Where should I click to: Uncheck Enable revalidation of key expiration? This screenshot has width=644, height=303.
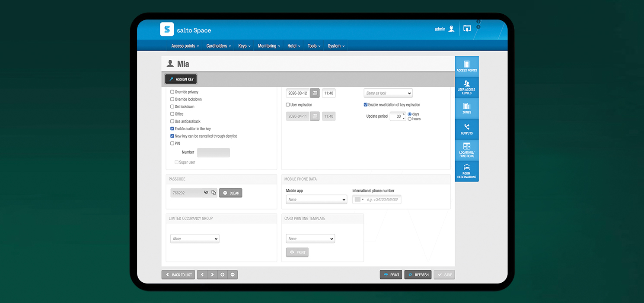pyautogui.click(x=366, y=105)
